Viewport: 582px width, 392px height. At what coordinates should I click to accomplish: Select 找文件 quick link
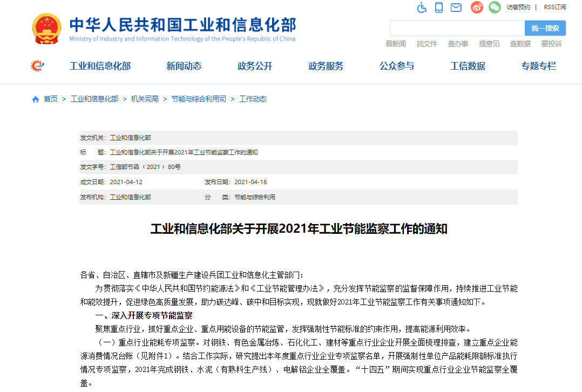tap(427, 44)
